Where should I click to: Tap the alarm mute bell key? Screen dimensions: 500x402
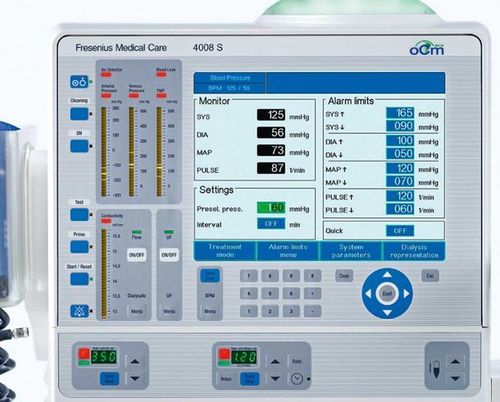point(79,311)
